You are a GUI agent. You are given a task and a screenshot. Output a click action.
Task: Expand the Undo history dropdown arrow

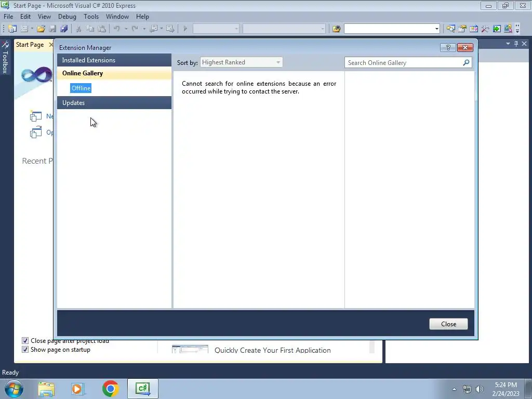pyautogui.click(x=126, y=29)
